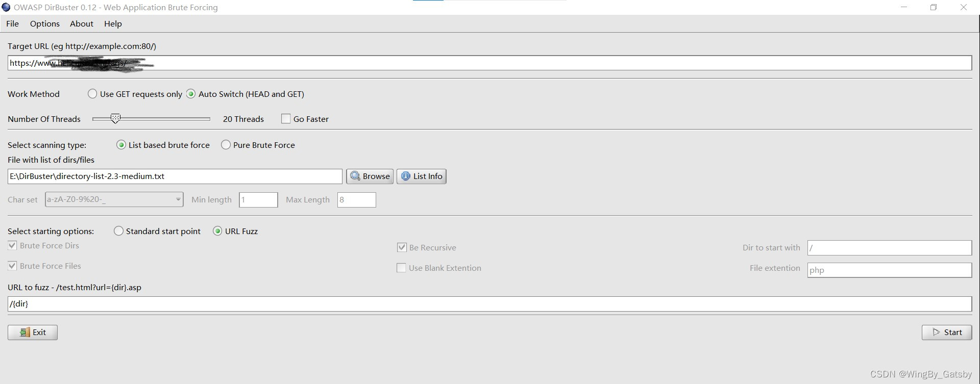Toggle Use Blank Extention checkbox

tap(402, 268)
